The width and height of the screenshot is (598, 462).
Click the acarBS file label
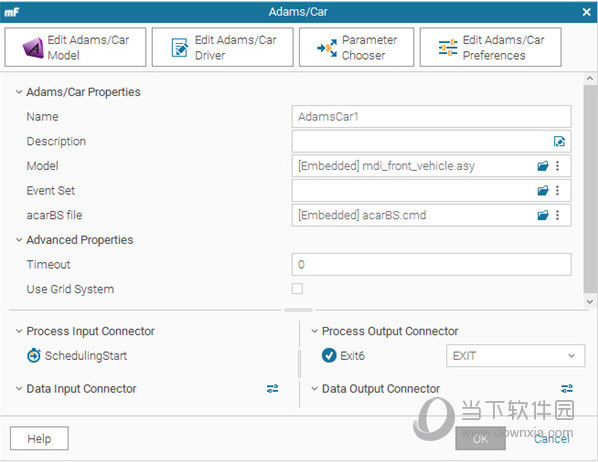[54, 215]
